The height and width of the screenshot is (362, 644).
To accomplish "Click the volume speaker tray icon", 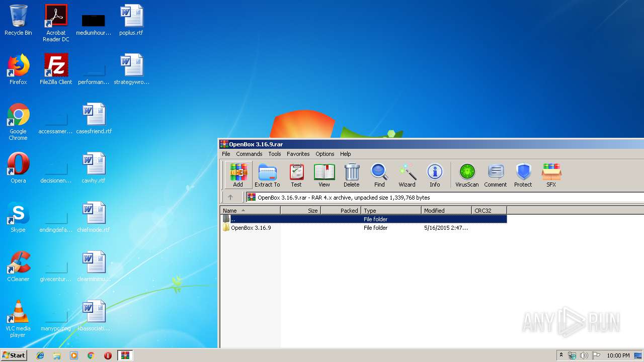I will point(584,355).
